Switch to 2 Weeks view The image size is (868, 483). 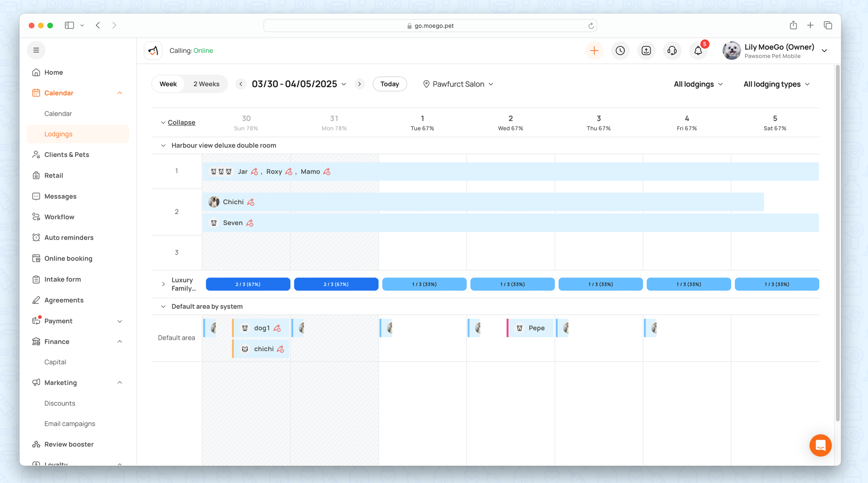[x=206, y=84]
